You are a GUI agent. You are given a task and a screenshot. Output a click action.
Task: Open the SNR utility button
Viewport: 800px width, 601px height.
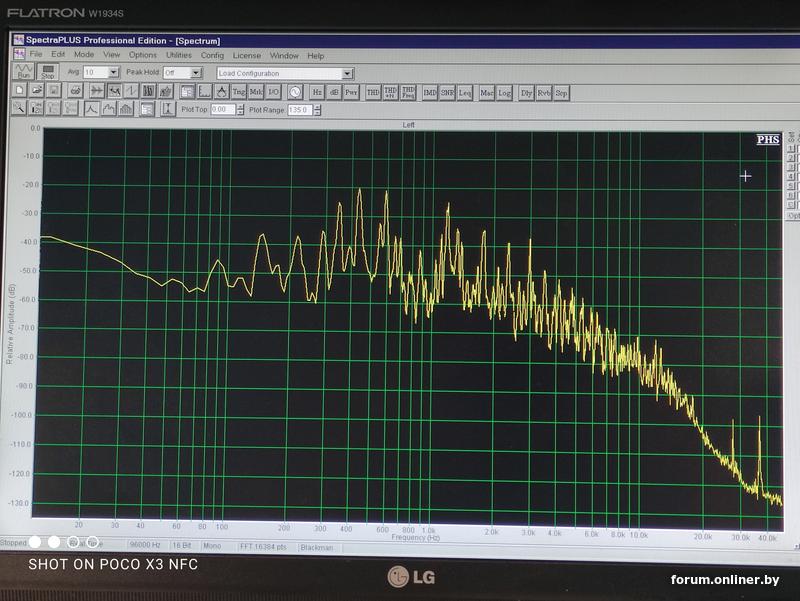pyautogui.click(x=447, y=92)
